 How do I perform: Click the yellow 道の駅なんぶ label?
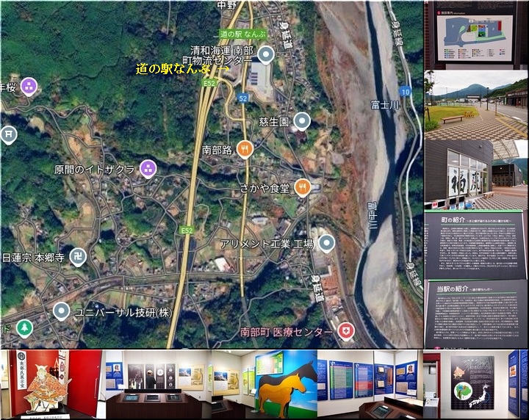point(173,69)
